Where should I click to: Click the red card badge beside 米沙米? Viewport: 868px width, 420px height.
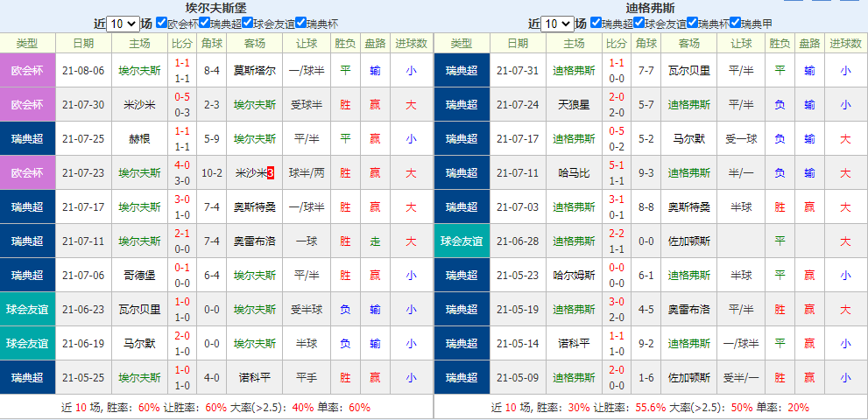coord(271,173)
